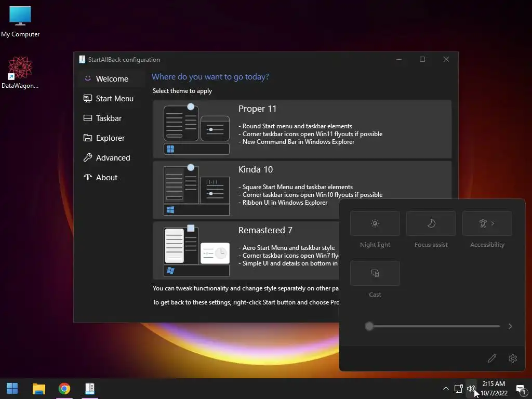Click the volume slider in quick settings

433,326
